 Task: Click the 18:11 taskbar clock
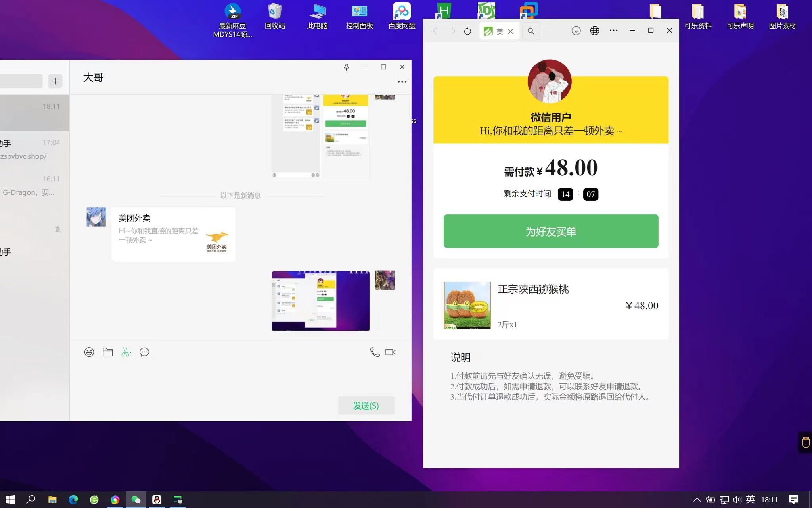(x=769, y=500)
